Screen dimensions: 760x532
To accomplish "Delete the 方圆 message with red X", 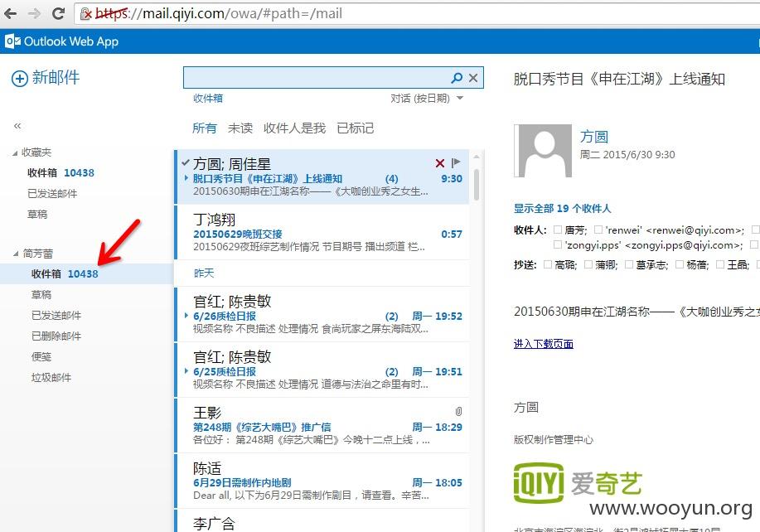I will tap(440, 163).
